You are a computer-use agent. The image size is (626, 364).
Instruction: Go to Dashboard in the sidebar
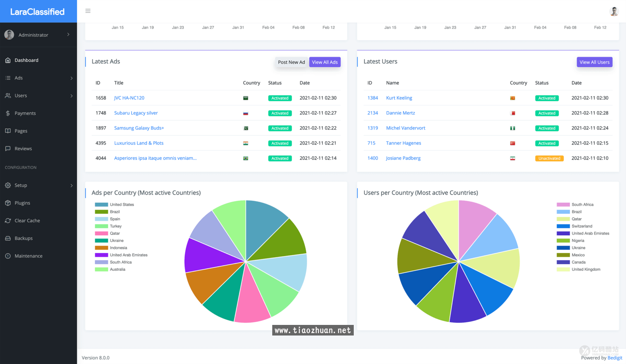coord(26,60)
